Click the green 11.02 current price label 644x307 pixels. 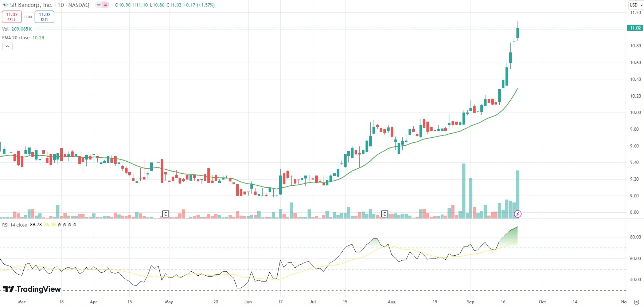(x=635, y=28)
